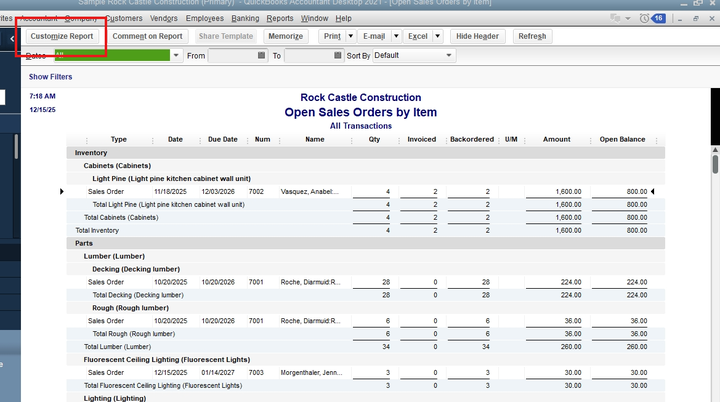Click the Customize Report button
720x402 pixels.
click(62, 36)
